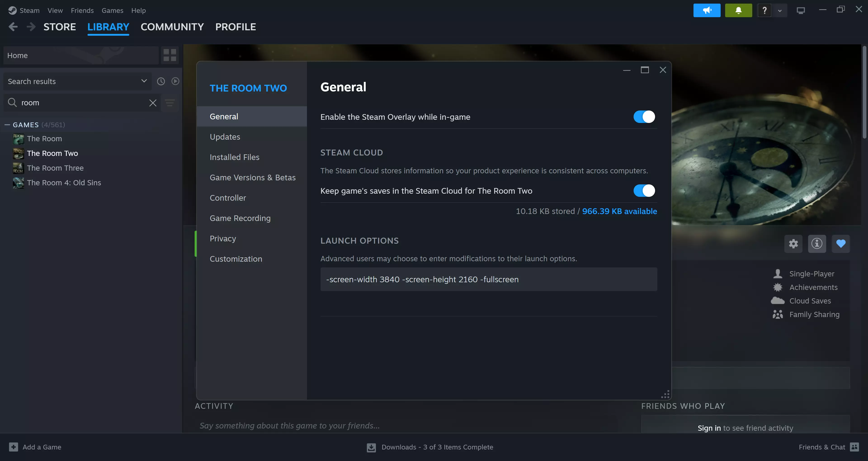Open the help question mark dropdown arrow

[x=780, y=11]
